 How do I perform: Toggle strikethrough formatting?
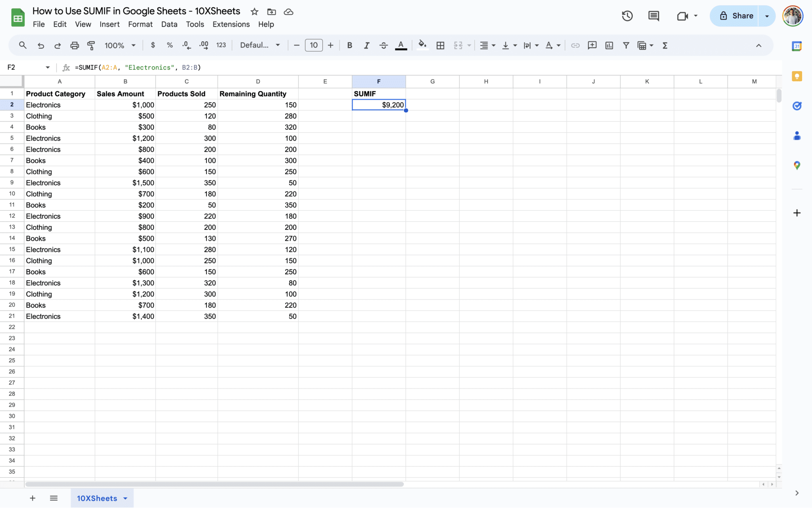[383, 45]
